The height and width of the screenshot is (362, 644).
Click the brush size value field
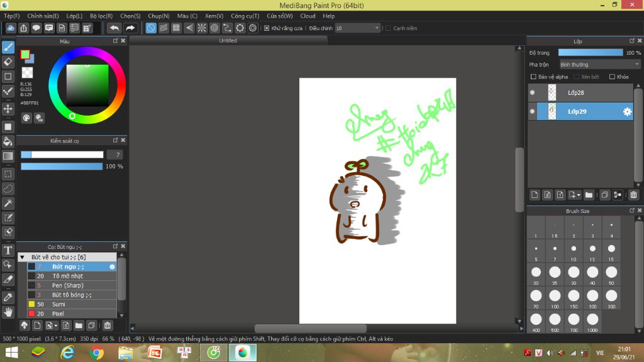pyautogui.click(x=115, y=155)
